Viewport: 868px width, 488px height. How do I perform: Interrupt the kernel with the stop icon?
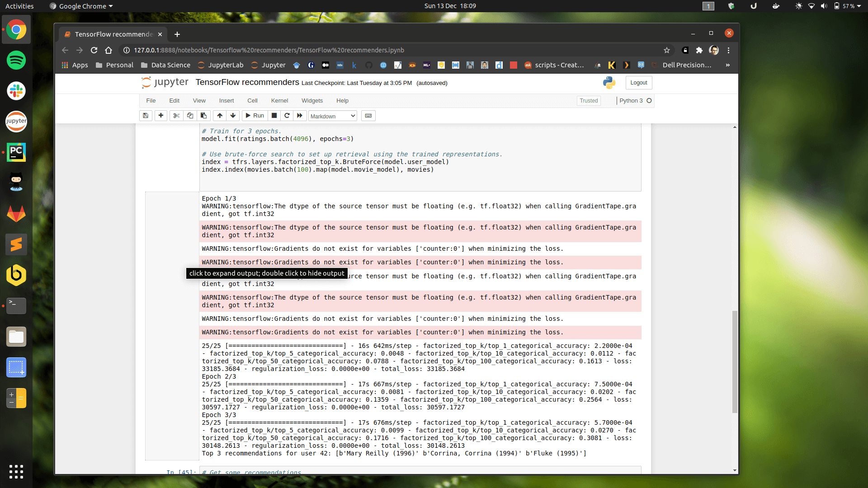(x=274, y=116)
